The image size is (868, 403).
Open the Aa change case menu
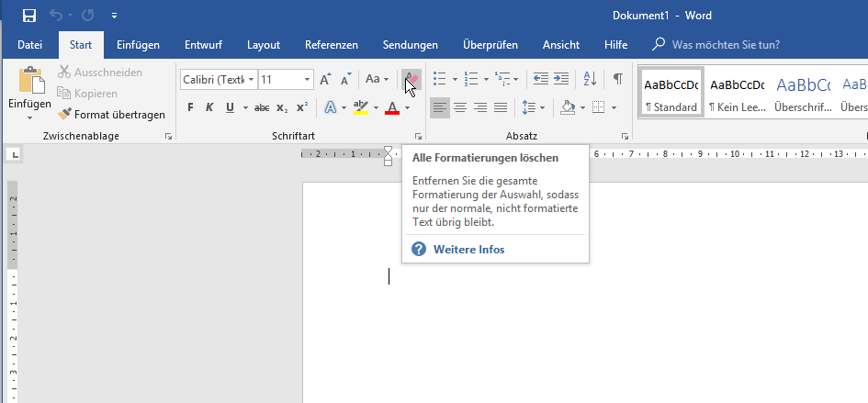click(x=377, y=79)
